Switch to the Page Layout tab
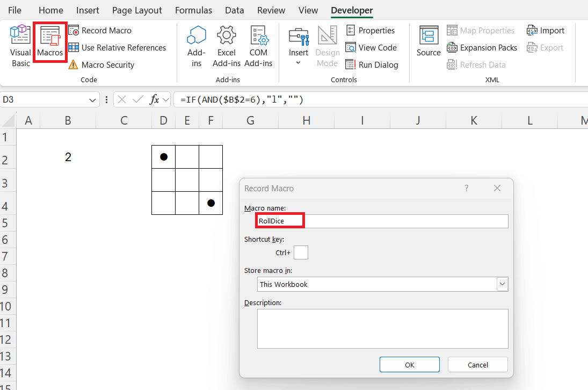588x390 pixels. click(x=137, y=10)
